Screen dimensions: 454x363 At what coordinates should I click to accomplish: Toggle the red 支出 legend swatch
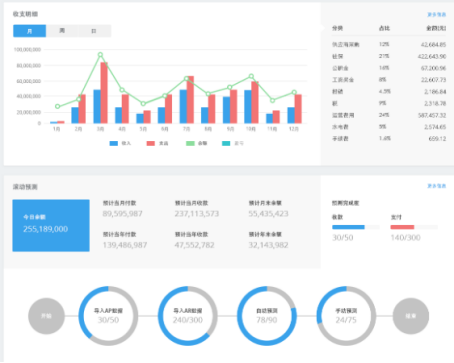point(151,143)
